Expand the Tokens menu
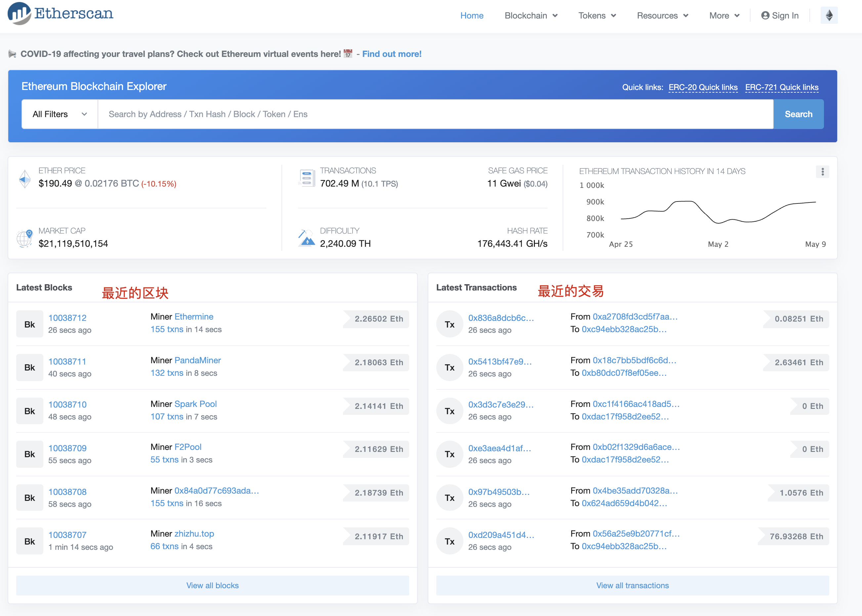Image resolution: width=862 pixels, height=616 pixels. click(597, 16)
